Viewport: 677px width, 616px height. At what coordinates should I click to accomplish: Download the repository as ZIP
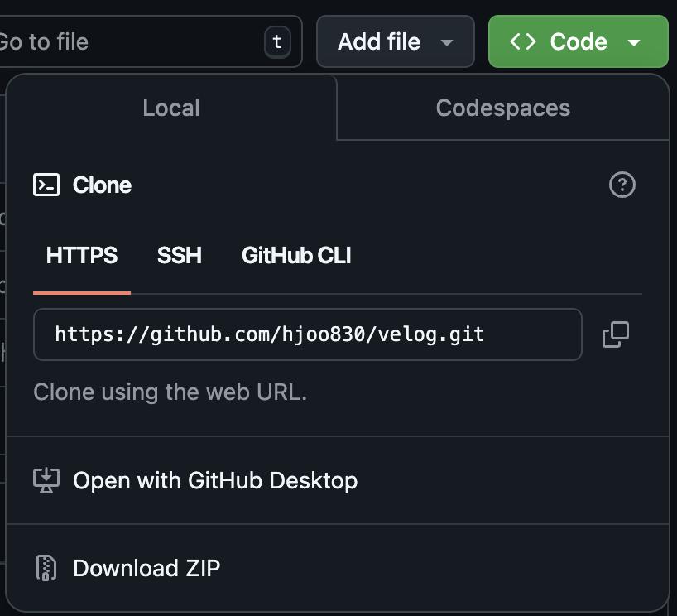point(146,568)
